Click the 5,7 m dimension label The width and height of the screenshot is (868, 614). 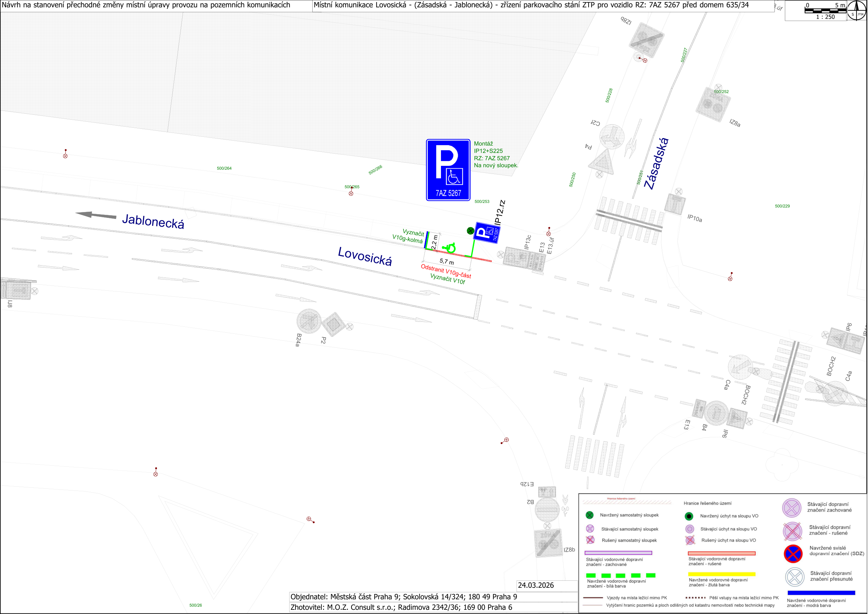447,261
